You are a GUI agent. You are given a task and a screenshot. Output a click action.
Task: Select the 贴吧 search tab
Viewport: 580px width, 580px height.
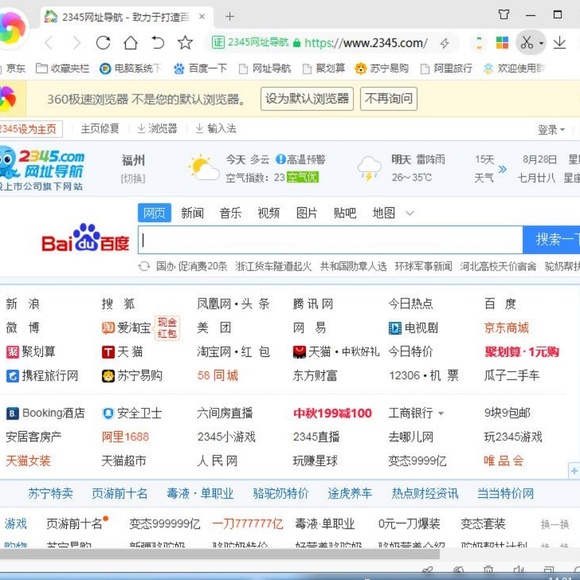(345, 213)
